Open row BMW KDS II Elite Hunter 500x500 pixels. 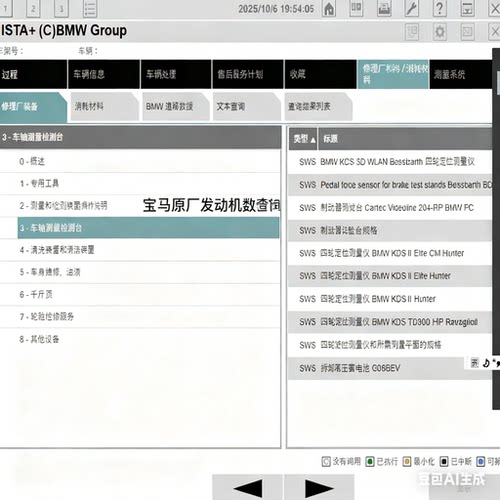[x=390, y=276]
